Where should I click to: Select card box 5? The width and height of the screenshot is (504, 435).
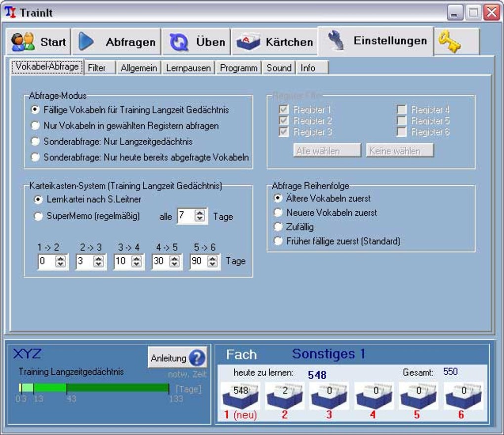(418, 396)
